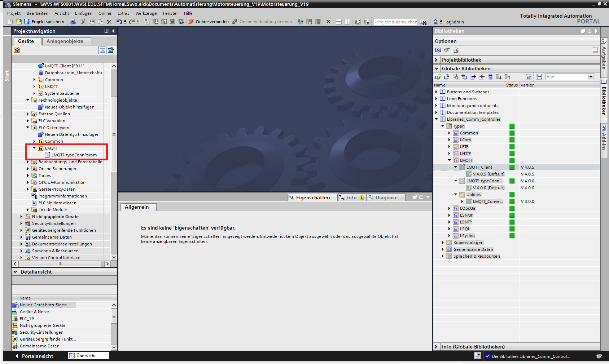The image size is (609, 364).
Task: Click the prjAdmin user icon
Action: pos(435,22)
